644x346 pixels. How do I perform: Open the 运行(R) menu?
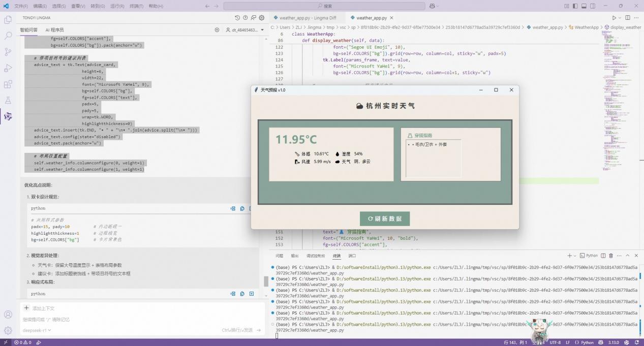click(x=117, y=6)
